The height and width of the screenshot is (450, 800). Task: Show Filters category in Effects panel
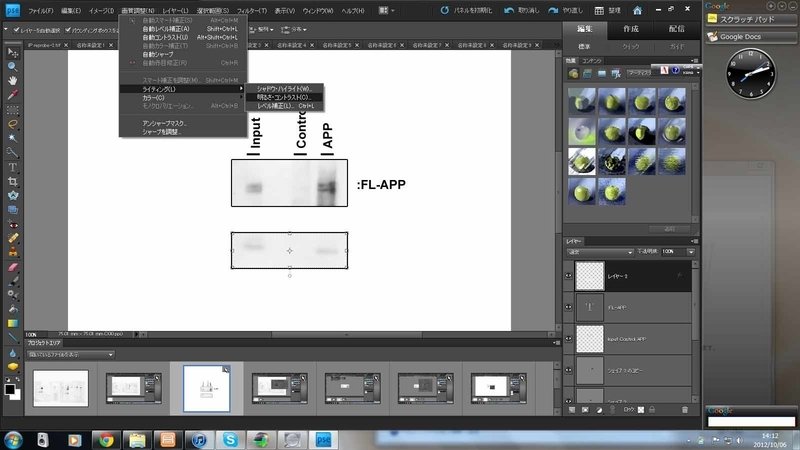pyautogui.click(x=573, y=73)
